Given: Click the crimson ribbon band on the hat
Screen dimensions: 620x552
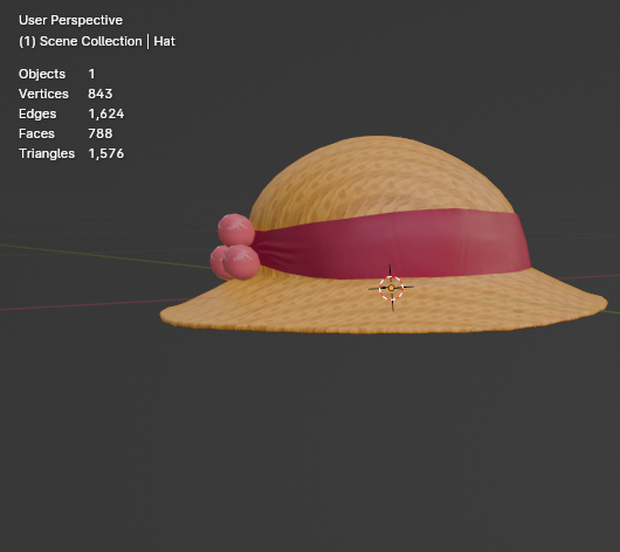Looking at the screenshot, I should (x=395, y=244).
